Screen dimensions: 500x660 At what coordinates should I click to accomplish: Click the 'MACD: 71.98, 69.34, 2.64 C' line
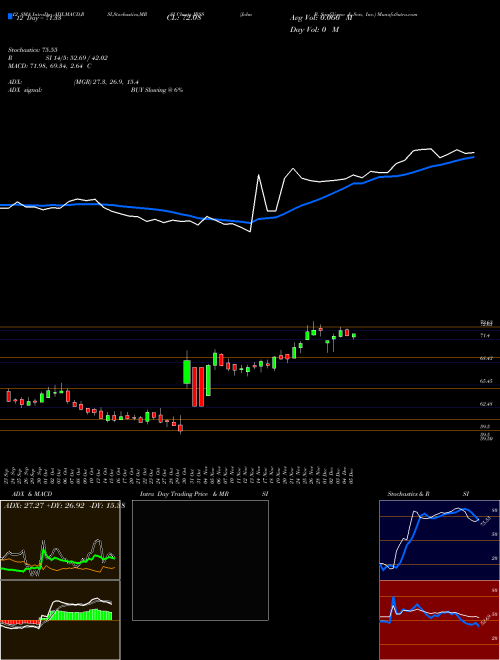pyautogui.click(x=50, y=66)
